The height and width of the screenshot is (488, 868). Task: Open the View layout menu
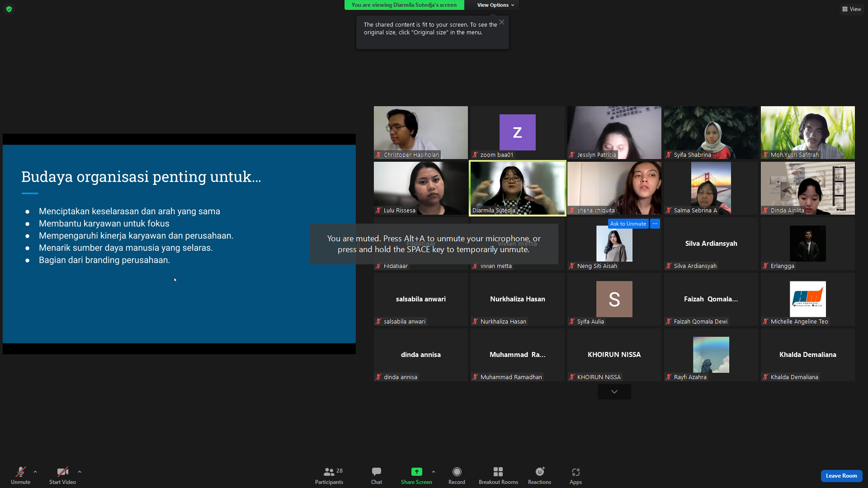click(851, 9)
